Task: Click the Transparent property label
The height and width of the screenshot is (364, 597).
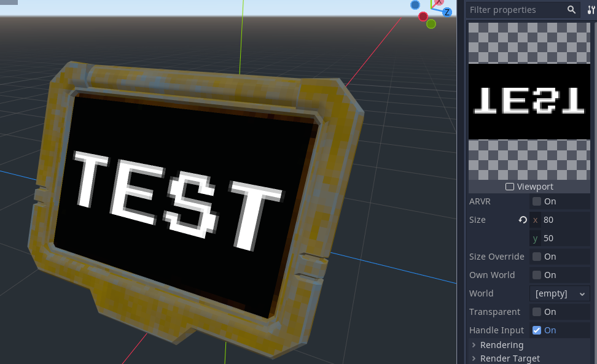Action: pyautogui.click(x=494, y=312)
